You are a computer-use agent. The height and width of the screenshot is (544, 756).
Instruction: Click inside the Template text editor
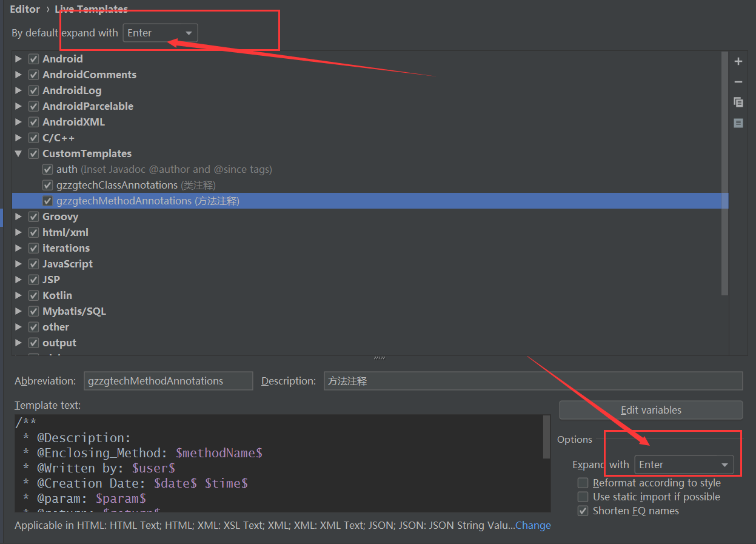tap(279, 463)
